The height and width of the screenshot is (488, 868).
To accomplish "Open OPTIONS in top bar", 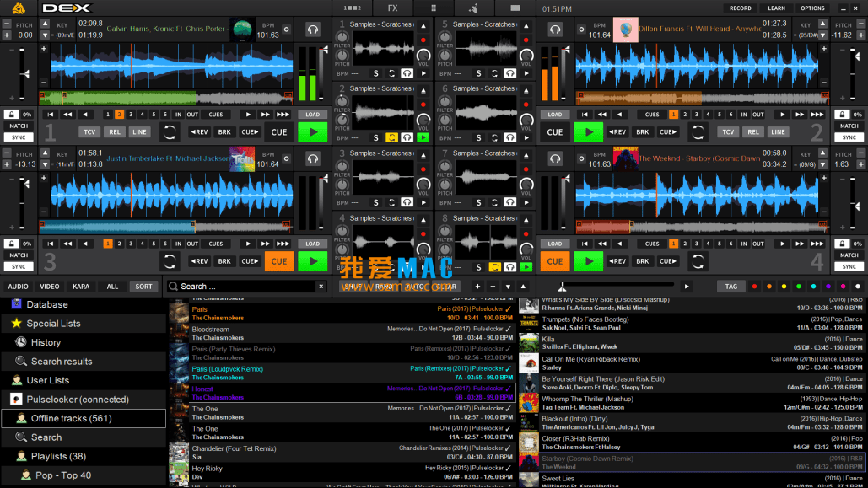I will (812, 8).
